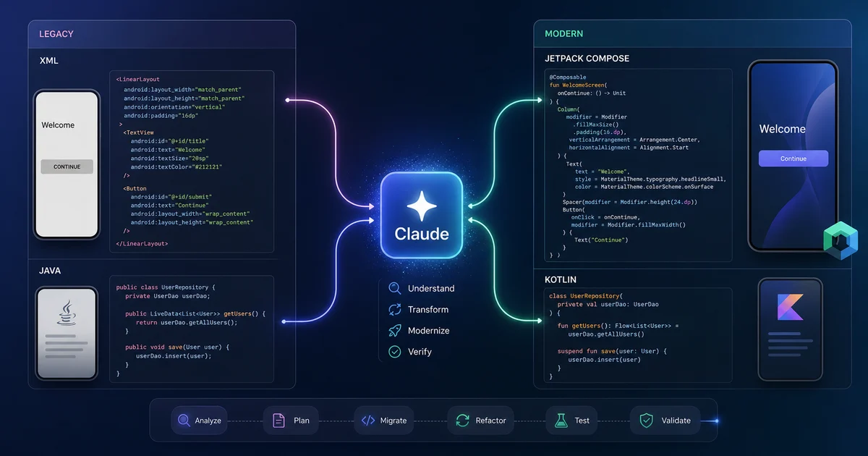Click the Claude sparkle star logo
This screenshot has height=456, width=868.
coord(421,206)
